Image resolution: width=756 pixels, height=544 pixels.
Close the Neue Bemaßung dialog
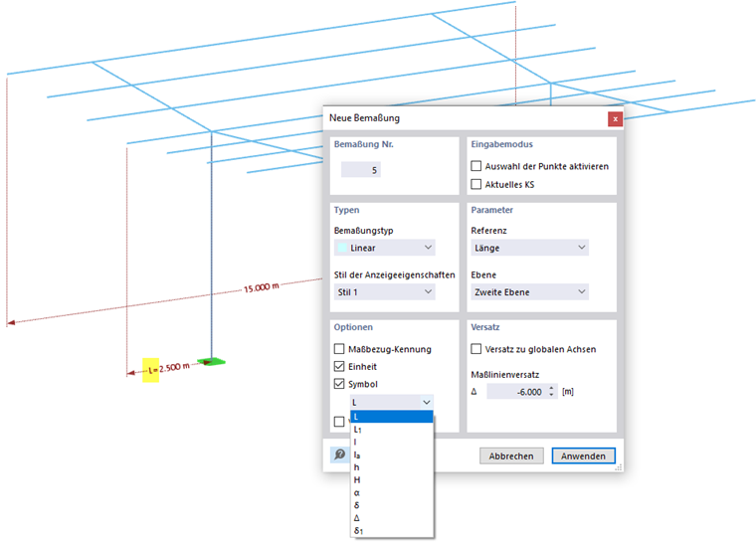pyautogui.click(x=615, y=118)
